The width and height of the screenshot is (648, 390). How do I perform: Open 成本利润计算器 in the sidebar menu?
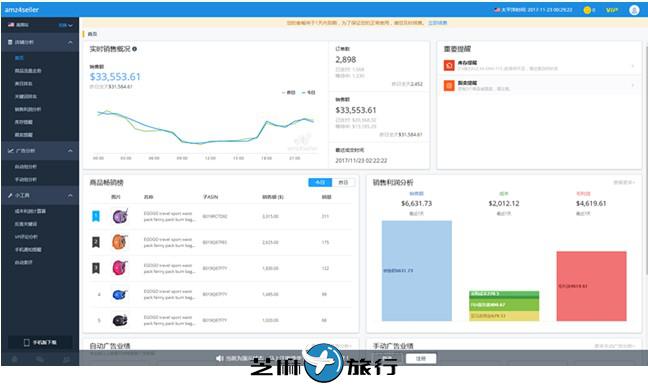pyautogui.click(x=30, y=211)
